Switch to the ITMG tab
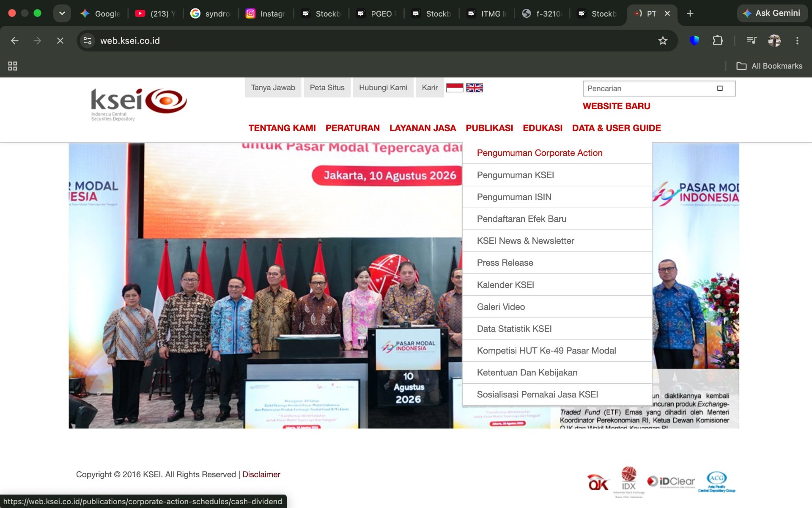Screen dimensions: 812x508 point(487,14)
